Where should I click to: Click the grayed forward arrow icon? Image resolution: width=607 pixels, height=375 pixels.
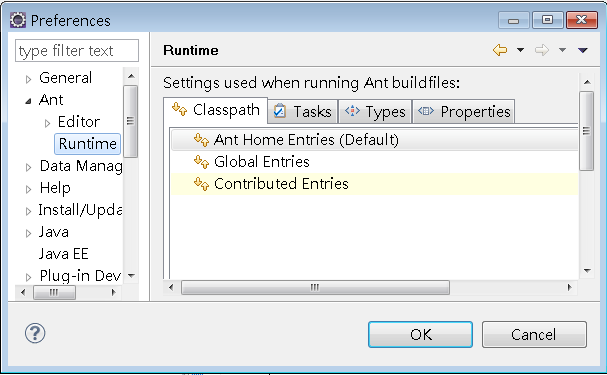tap(542, 50)
